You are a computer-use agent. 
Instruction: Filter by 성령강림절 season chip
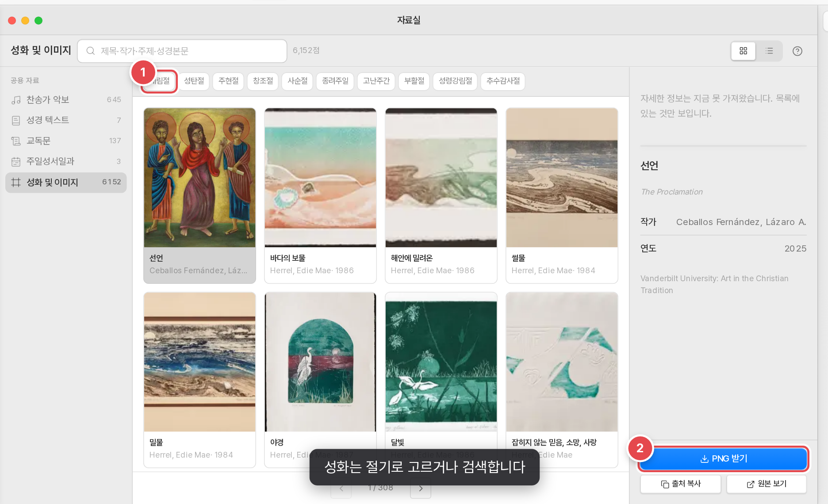[x=455, y=81]
